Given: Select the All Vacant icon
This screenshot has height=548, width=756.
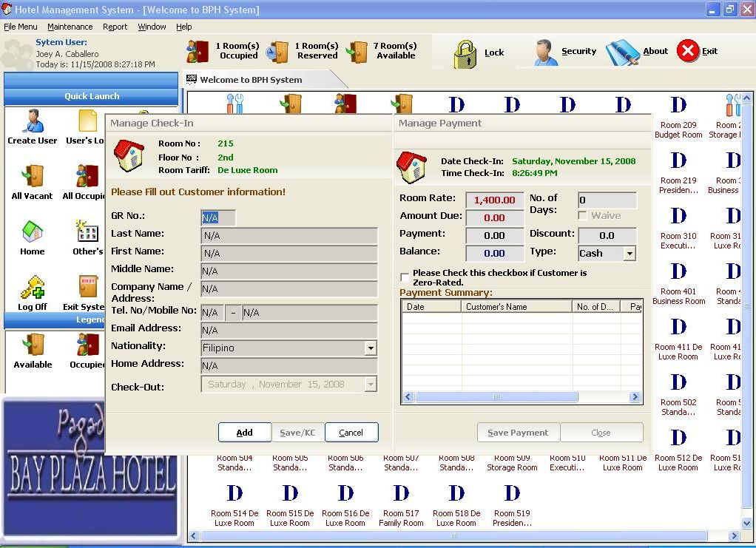Looking at the screenshot, I should click(x=32, y=177).
